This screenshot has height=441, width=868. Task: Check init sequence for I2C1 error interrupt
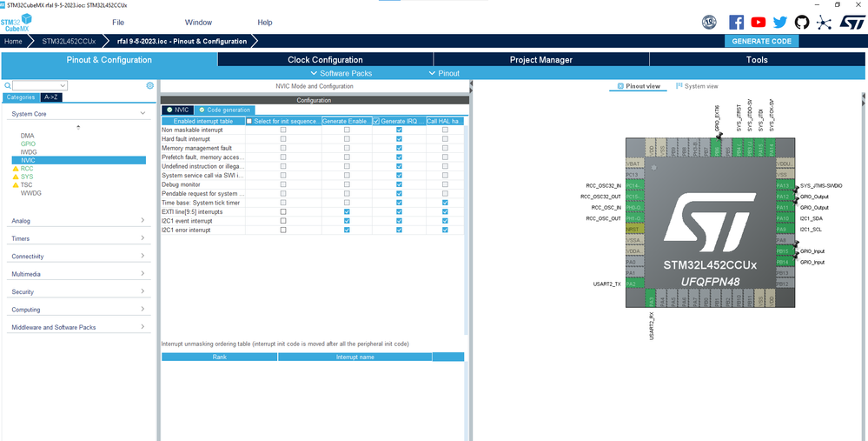point(283,230)
